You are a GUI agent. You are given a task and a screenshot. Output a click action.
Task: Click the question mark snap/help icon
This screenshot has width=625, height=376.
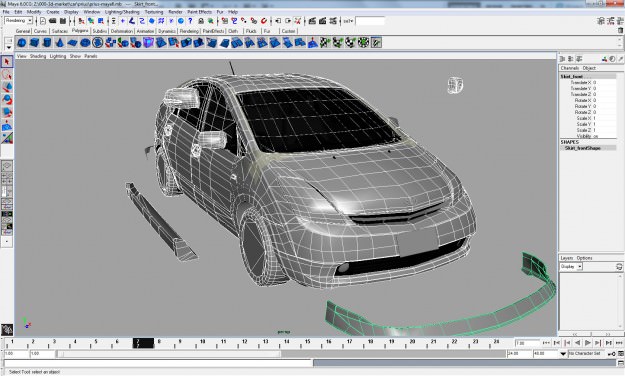coord(190,21)
